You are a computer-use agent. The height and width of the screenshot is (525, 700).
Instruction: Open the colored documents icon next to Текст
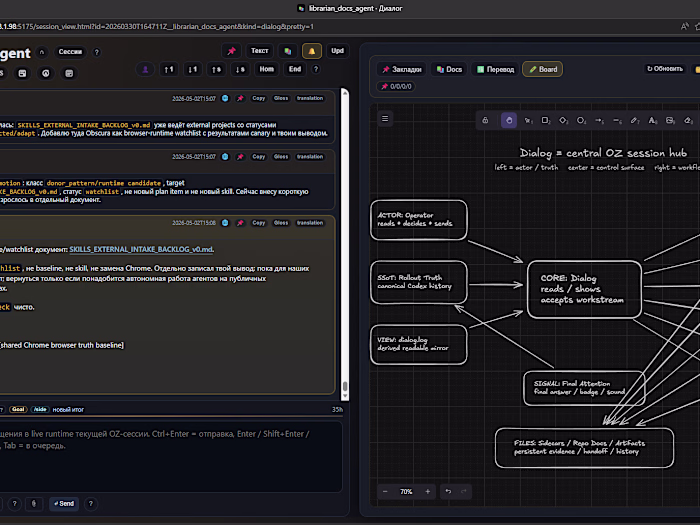point(288,51)
